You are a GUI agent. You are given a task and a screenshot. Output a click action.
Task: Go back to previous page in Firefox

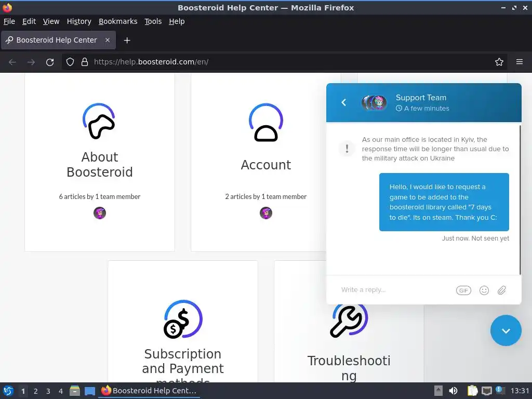pos(12,62)
